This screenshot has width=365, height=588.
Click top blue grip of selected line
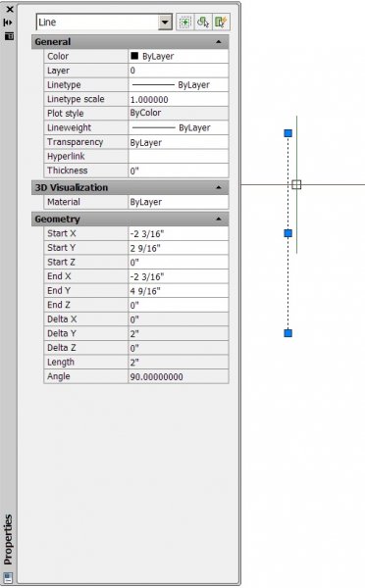pyautogui.click(x=288, y=133)
